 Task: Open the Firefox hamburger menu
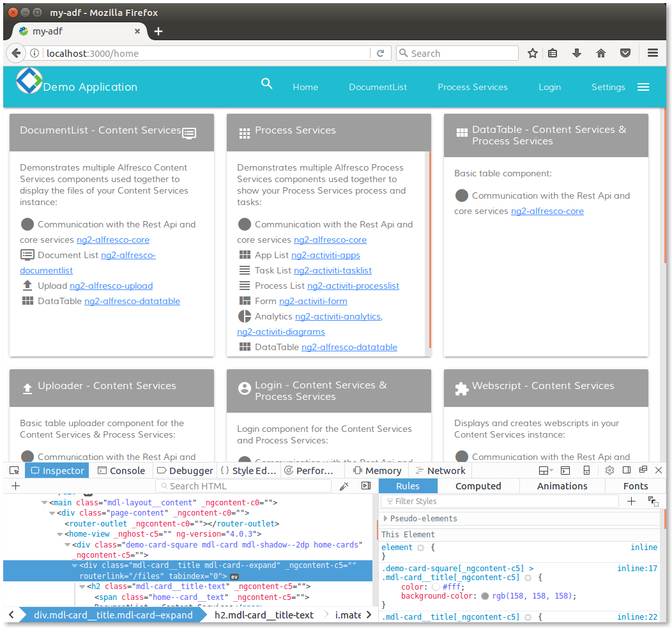point(653,53)
